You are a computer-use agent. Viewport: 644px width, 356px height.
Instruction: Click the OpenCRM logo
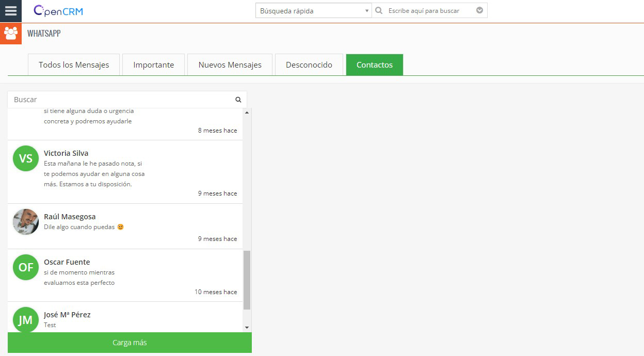click(58, 11)
